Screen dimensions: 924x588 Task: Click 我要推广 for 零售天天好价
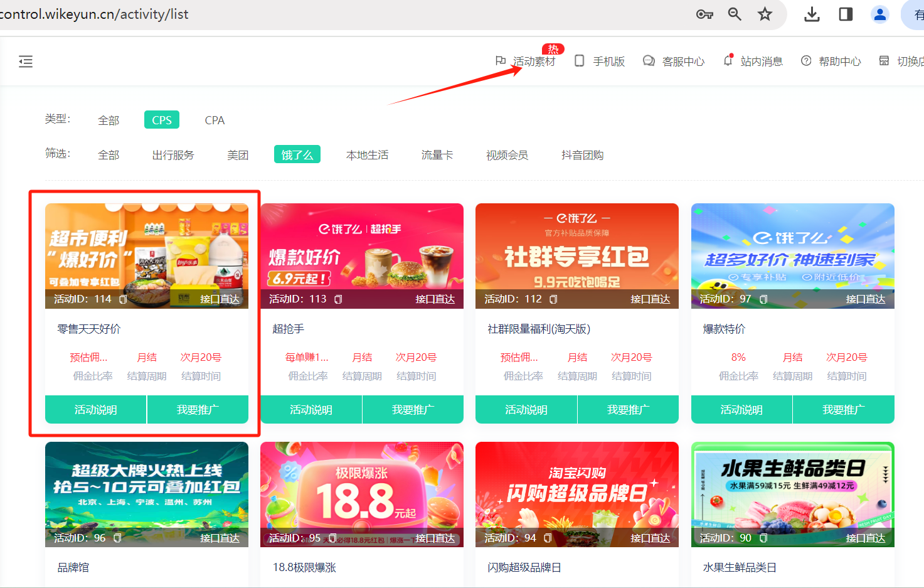point(198,410)
